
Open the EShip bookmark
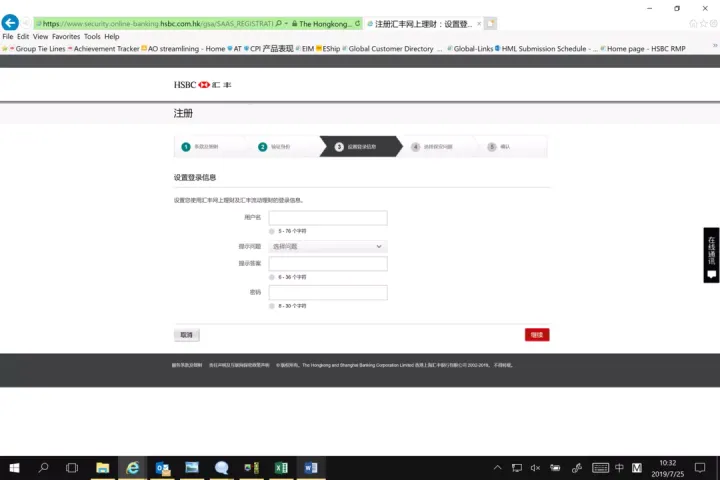click(x=328, y=49)
